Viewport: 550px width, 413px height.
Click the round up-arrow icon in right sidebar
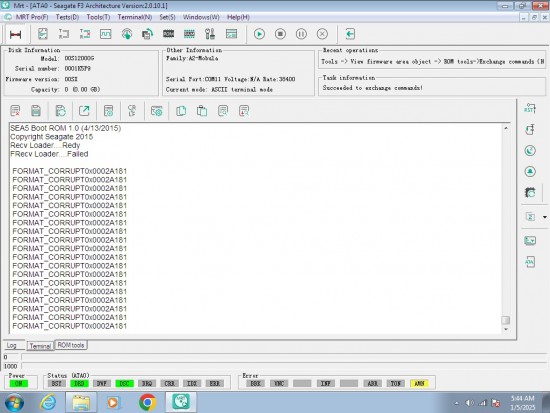click(x=530, y=172)
